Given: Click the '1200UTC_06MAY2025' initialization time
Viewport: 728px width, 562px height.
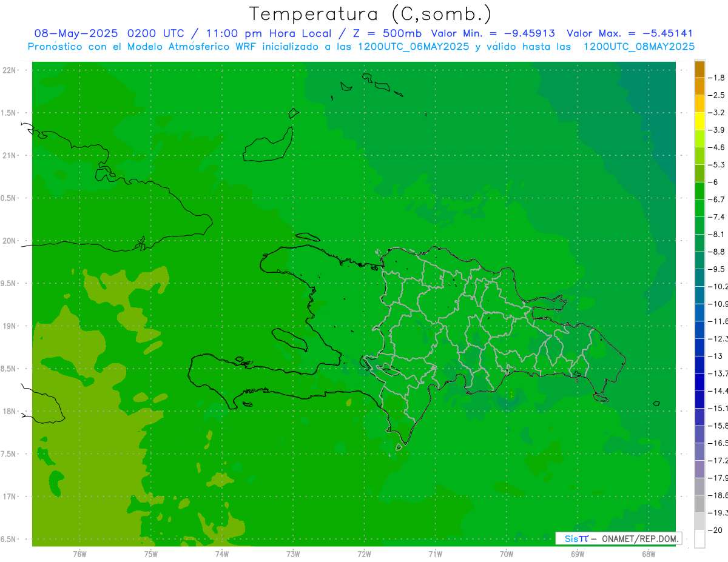Looking at the screenshot, I should 414,46.
